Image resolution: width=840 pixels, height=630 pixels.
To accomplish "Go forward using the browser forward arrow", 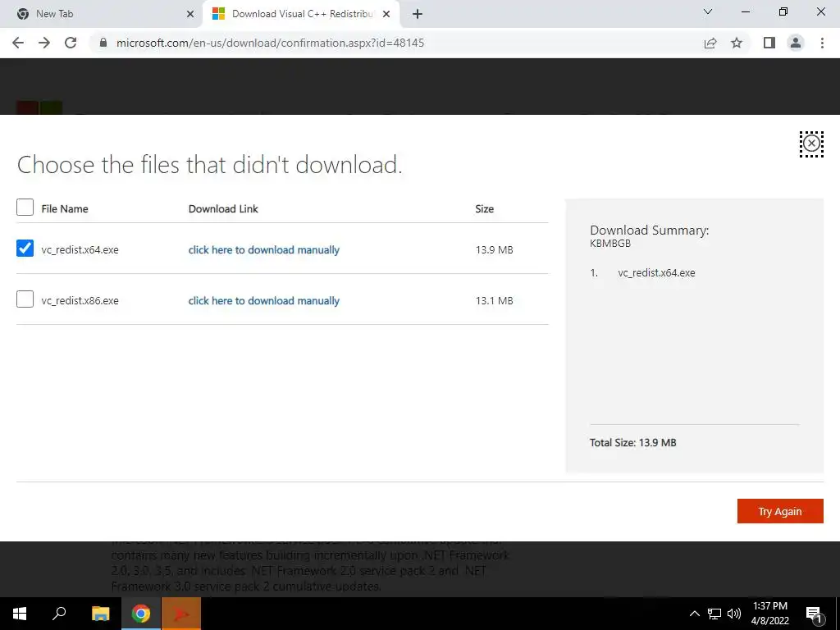I will (x=44, y=43).
